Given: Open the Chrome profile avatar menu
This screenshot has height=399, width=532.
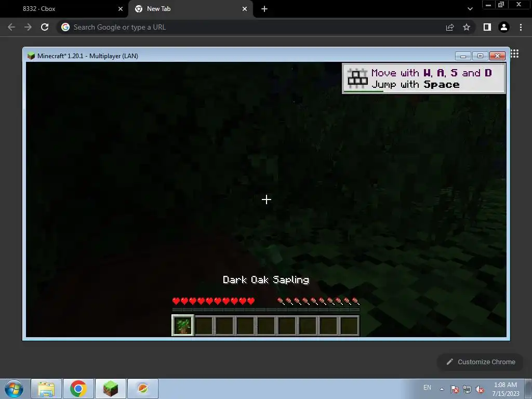Looking at the screenshot, I should (504, 27).
